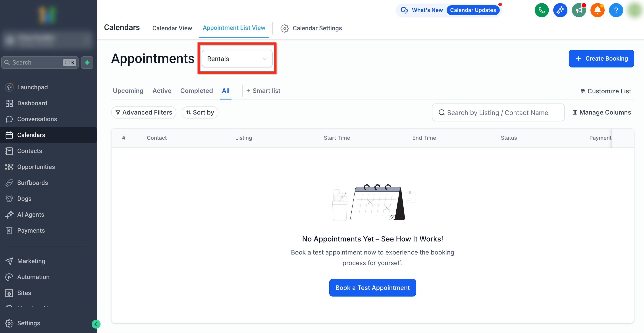Collapse the sidebar with green arrow

96,324
